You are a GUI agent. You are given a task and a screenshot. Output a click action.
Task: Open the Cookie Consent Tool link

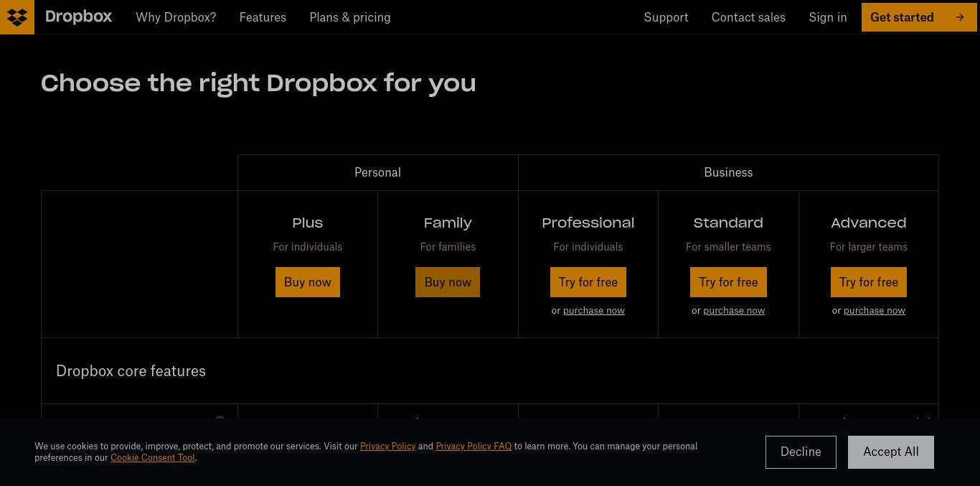click(x=153, y=458)
